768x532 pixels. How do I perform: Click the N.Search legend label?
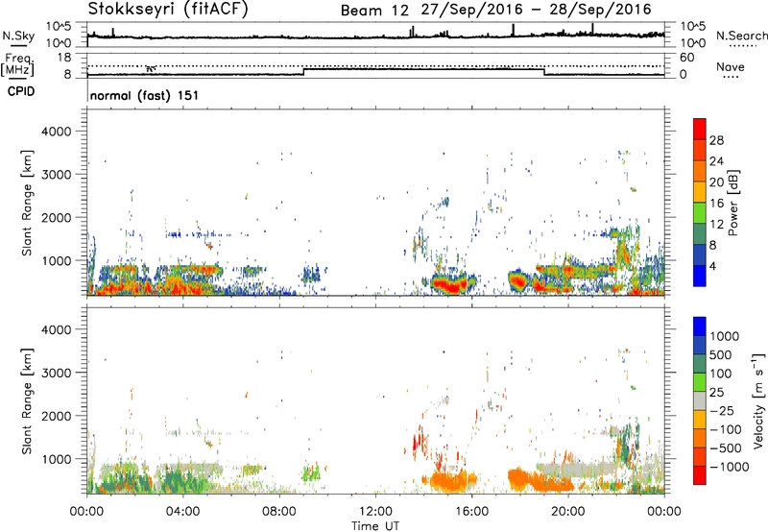[x=741, y=36]
